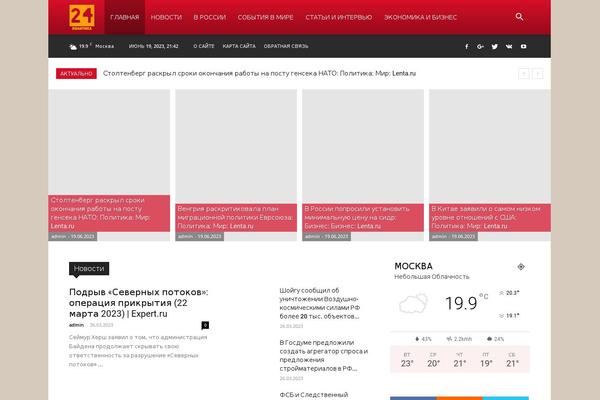This screenshot has width=600, height=400.
Task: Click the Новости section heading tab
Action: [89, 269]
